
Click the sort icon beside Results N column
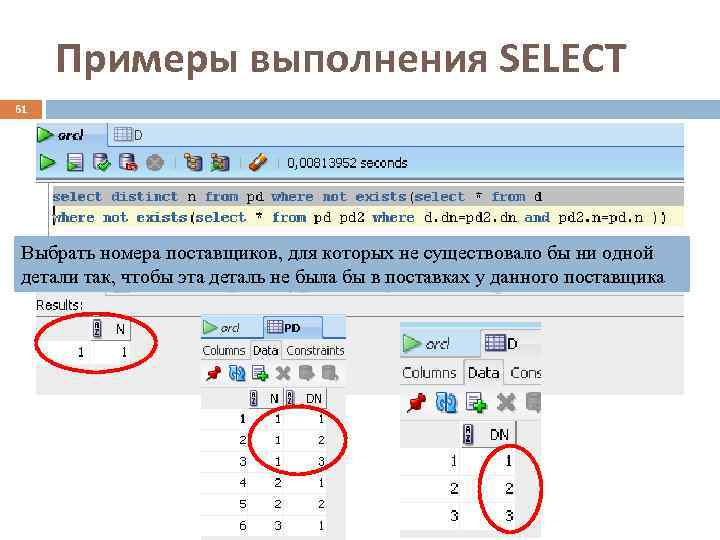(x=97, y=329)
